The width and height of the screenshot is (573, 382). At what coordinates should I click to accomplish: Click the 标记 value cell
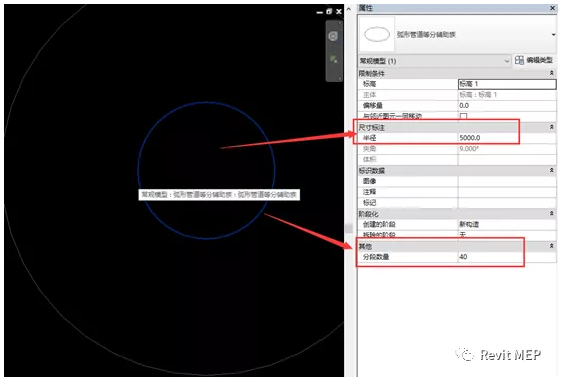click(x=507, y=203)
